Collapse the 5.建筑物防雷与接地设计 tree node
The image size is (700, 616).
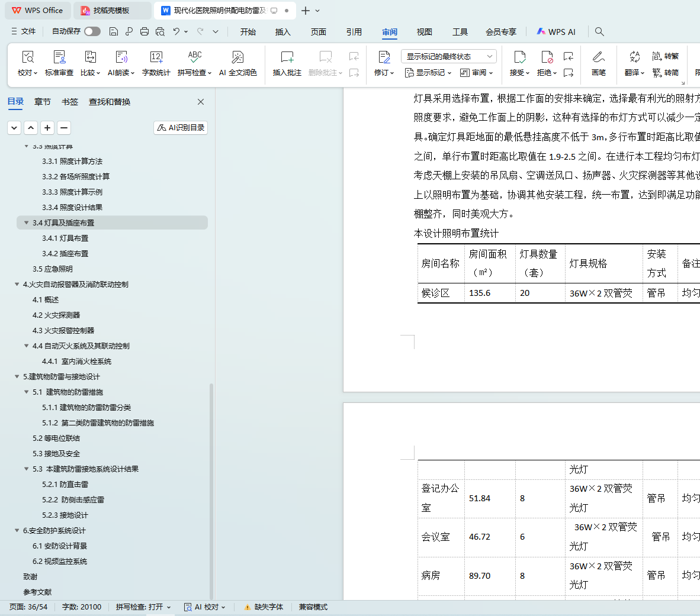[17, 377]
